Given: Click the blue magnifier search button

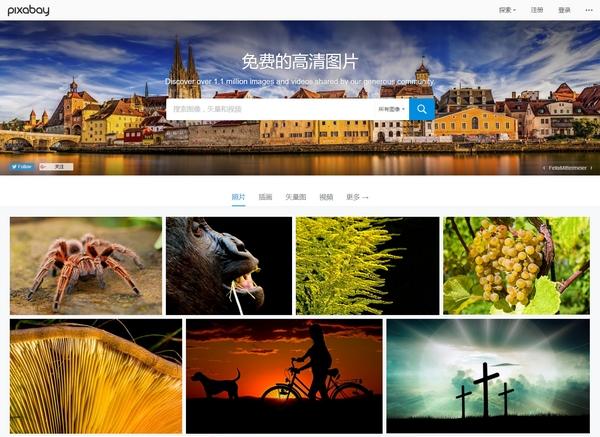Looking at the screenshot, I should [422, 109].
